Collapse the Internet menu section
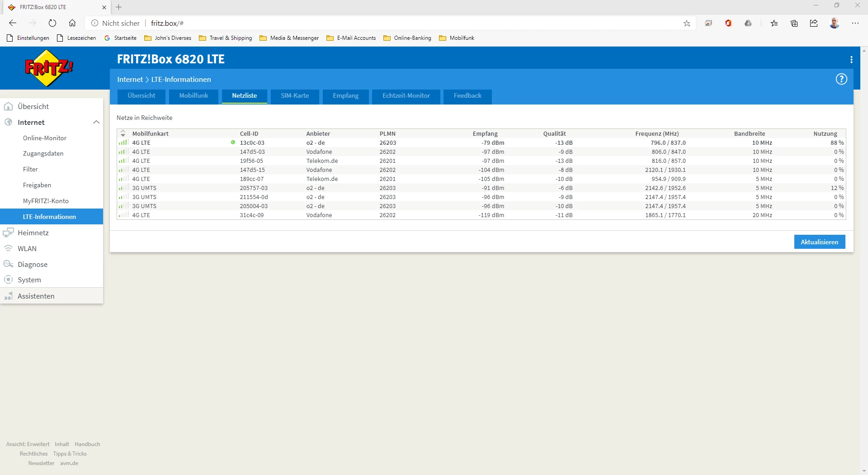This screenshot has width=868, height=475. point(96,122)
